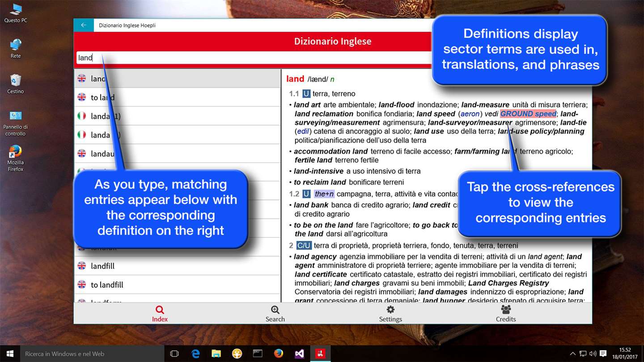Select the 'landau' entry in the list
The image size is (644, 362).
177,154
